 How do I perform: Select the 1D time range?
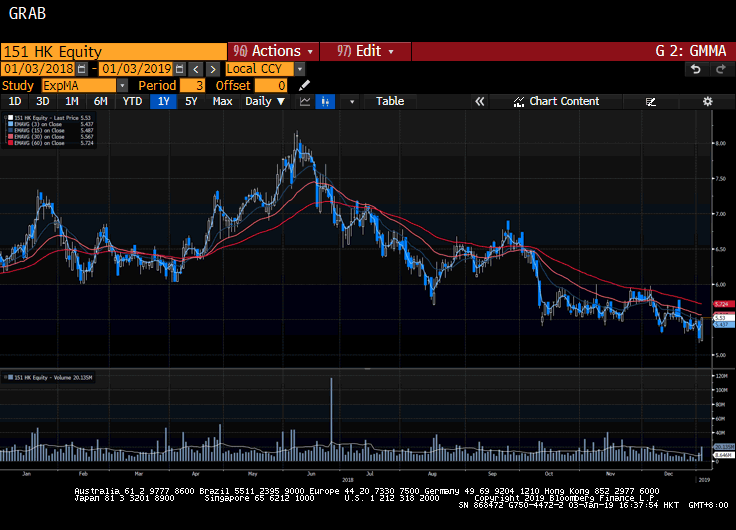tap(15, 101)
